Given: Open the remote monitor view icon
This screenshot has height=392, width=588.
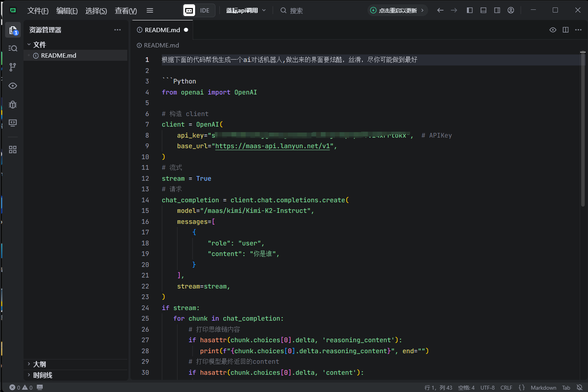Looking at the screenshot, I should (13, 123).
